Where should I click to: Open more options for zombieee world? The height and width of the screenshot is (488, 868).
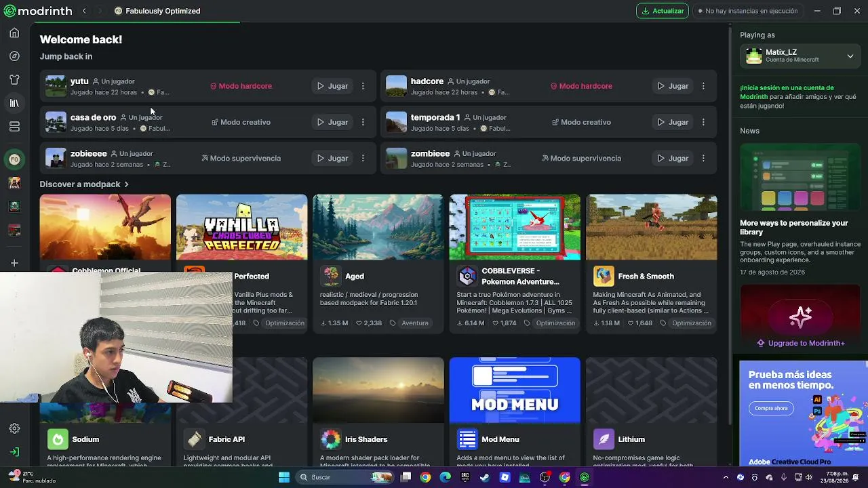pyautogui.click(x=703, y=158)
